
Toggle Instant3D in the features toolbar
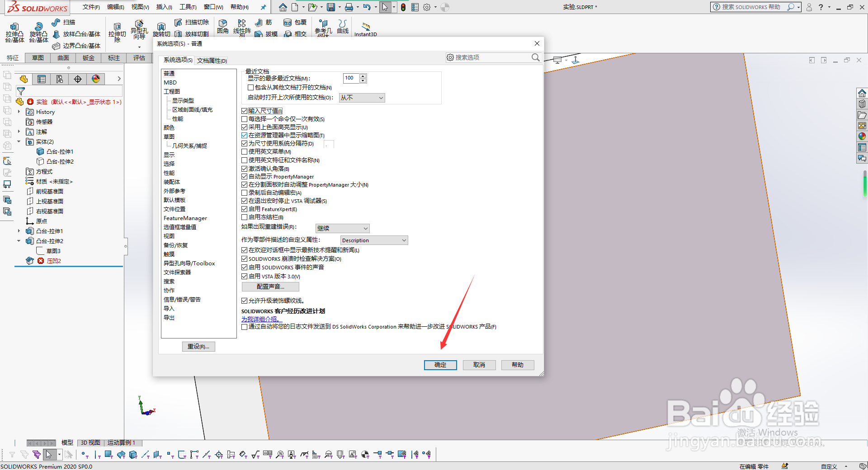point(365,28)
